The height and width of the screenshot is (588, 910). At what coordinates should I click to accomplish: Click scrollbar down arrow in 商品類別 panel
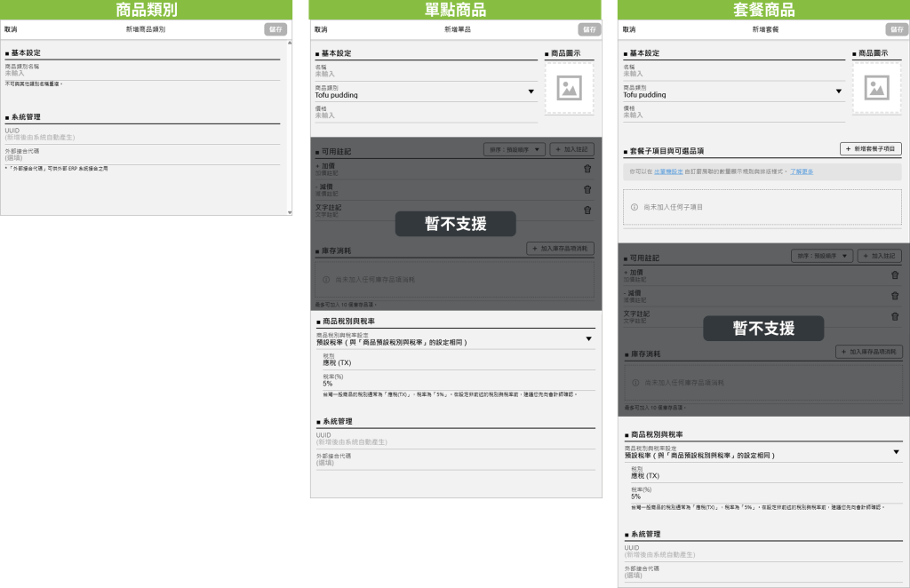(x=288, y=211)
